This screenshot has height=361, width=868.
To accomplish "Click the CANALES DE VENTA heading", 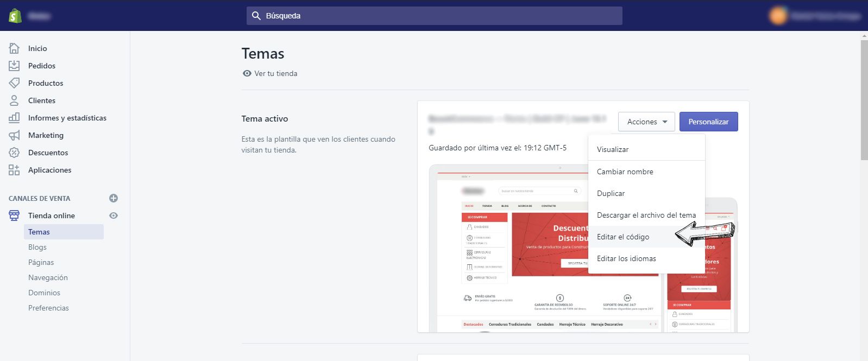I will (x=40, y=198).
